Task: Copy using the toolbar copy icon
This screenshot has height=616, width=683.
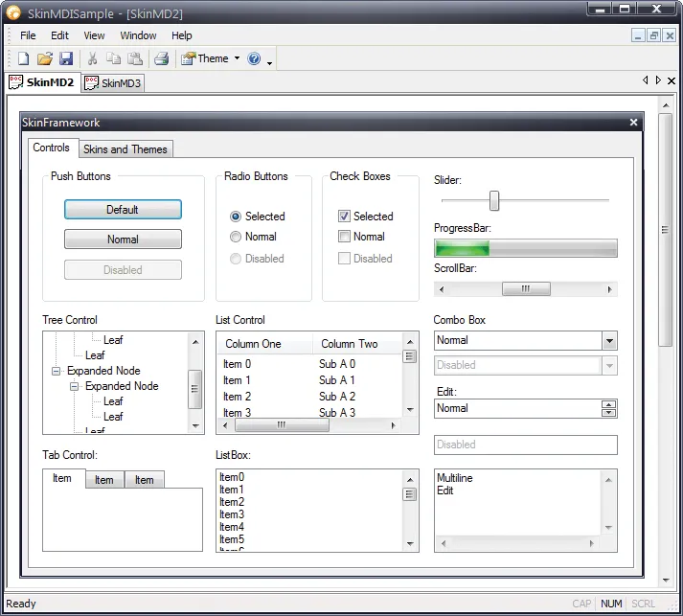Action: click(x=114, y=58)
